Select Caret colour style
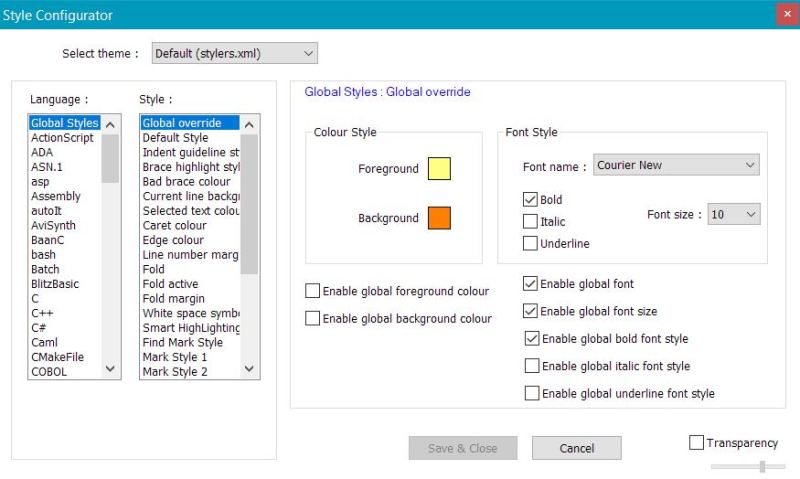 pyautogui.click(x=190, y=225)
